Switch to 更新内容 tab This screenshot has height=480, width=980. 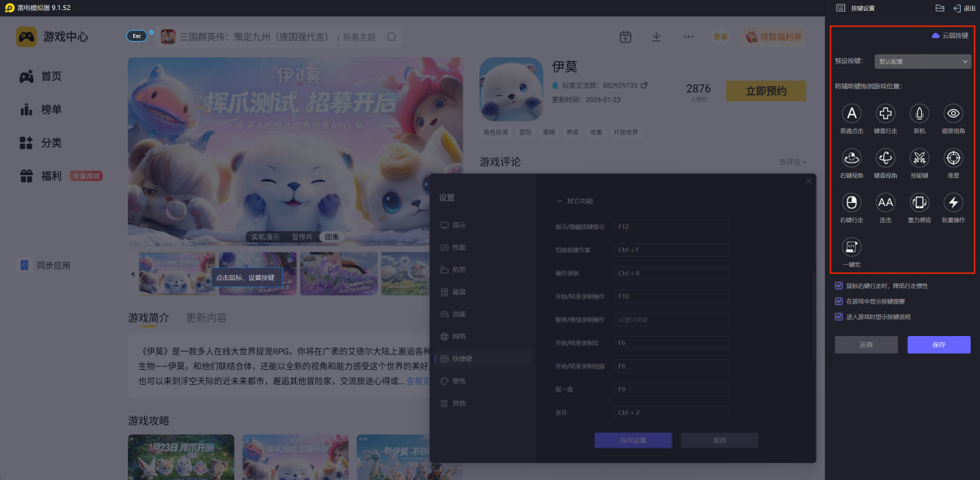[206, 318]
